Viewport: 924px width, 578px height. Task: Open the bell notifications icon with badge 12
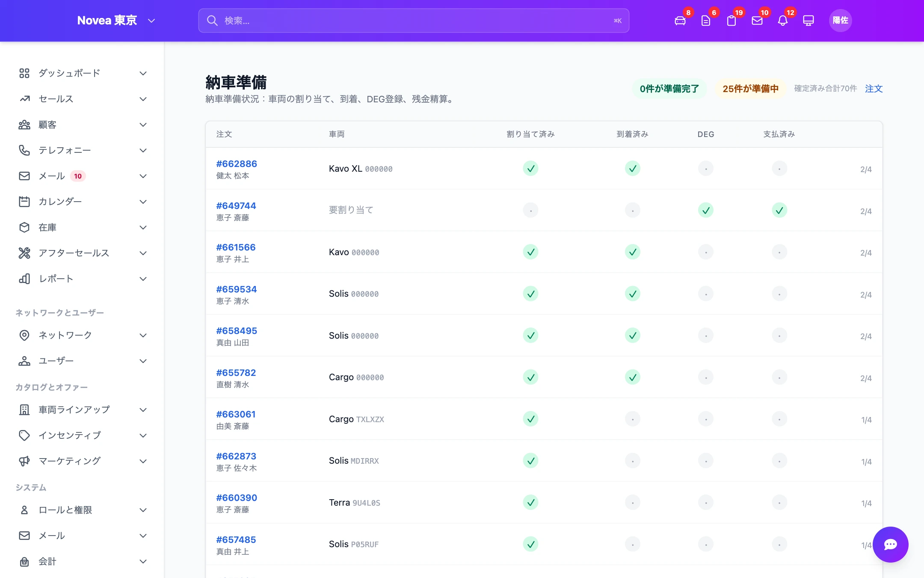pos(783,21)
